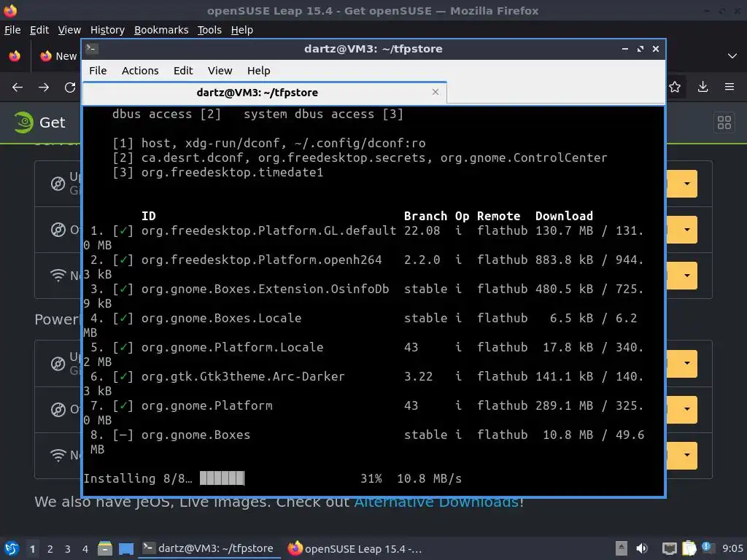The image size is (747, 560).
Task: Expand the yellow dropdown in the second disc row under Power
Action: [686, 409]
